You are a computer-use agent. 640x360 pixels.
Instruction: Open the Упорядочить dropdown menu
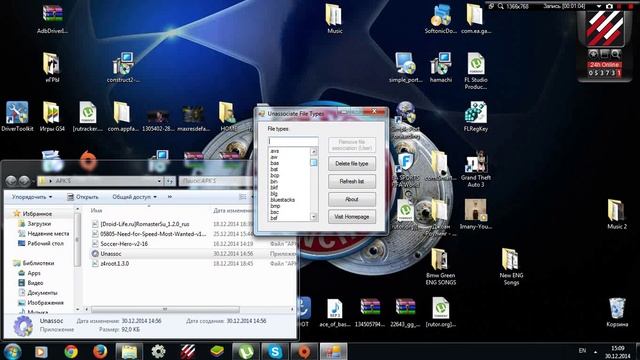point(32,197)
